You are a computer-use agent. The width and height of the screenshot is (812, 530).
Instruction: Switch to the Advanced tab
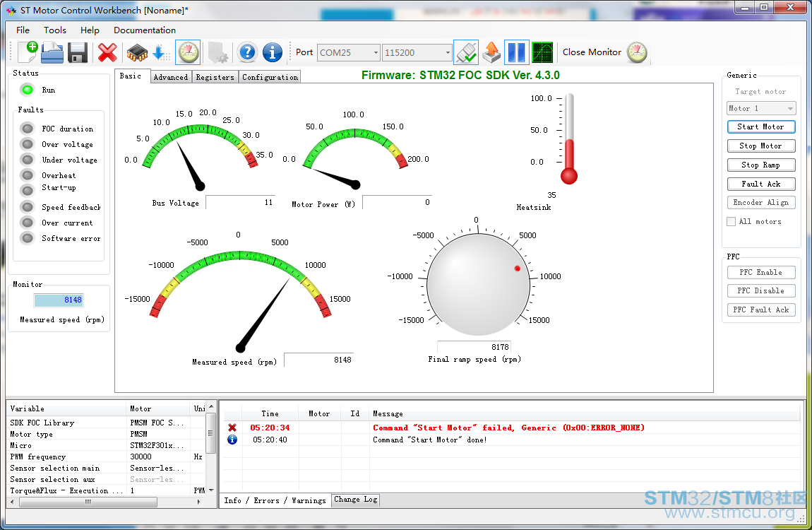pos(170,77)
